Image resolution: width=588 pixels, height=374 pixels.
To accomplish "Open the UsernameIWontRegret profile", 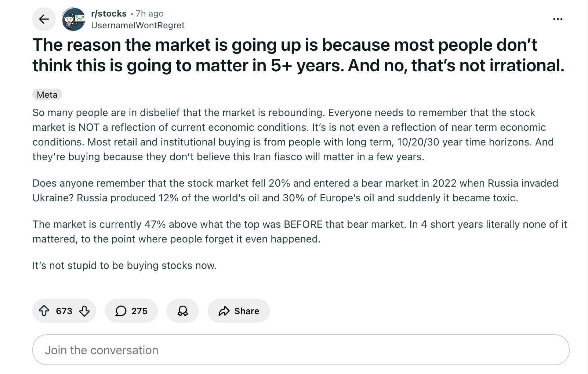I will [x=138, y=25].
